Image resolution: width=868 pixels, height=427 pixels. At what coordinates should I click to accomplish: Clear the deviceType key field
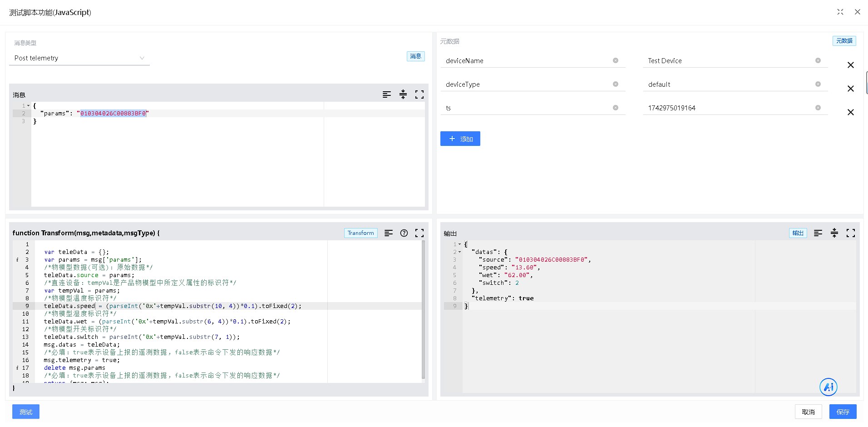pos(615,84)
